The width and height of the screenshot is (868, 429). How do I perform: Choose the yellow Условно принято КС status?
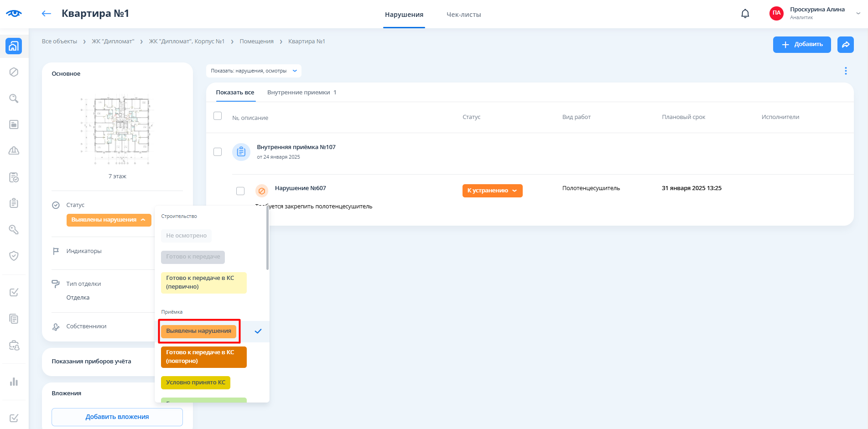[x=195, y=382]
